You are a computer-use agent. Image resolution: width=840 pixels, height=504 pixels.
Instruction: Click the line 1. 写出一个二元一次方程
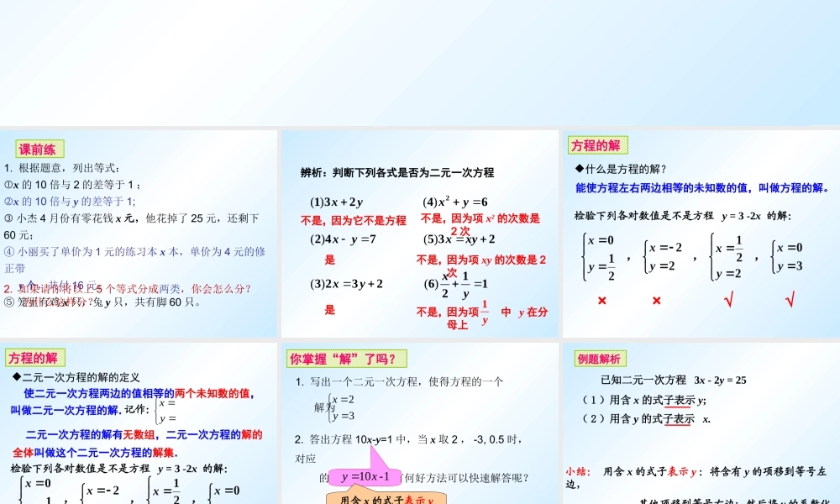(399, 381)
